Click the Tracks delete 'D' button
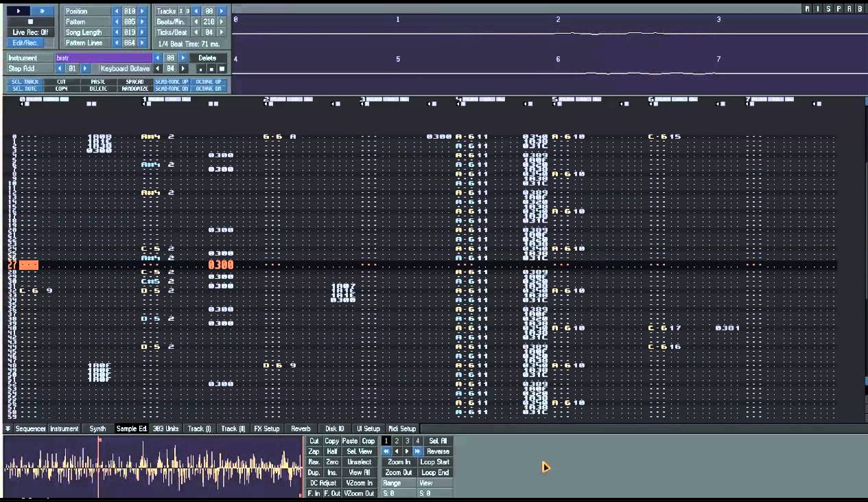Viewport: 868px width, 502px height. tap(187, 11)
